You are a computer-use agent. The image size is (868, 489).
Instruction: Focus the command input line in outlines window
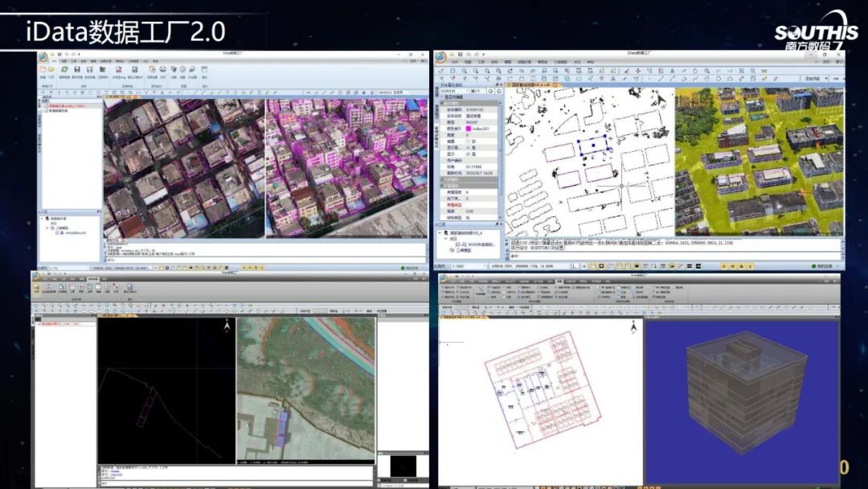[x=675, y=256]
